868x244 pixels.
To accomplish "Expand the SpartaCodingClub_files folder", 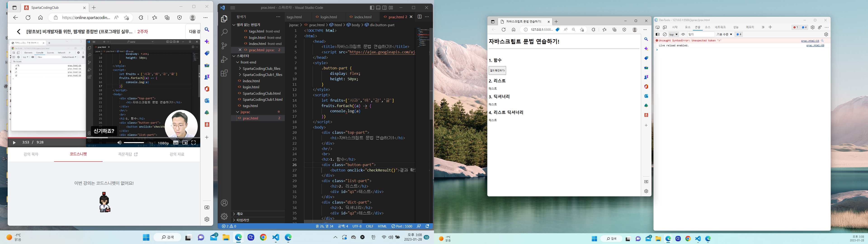I will pyautogui.click(x=258, y=68).
